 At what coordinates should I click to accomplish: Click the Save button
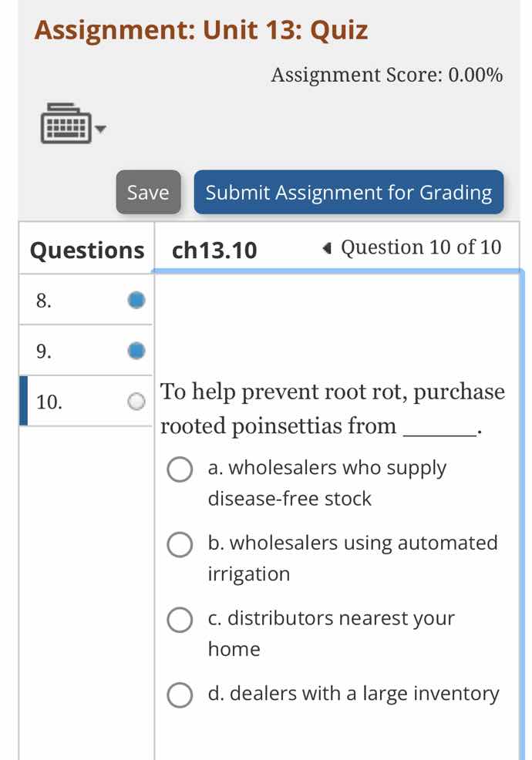click(x=148, y=193)
